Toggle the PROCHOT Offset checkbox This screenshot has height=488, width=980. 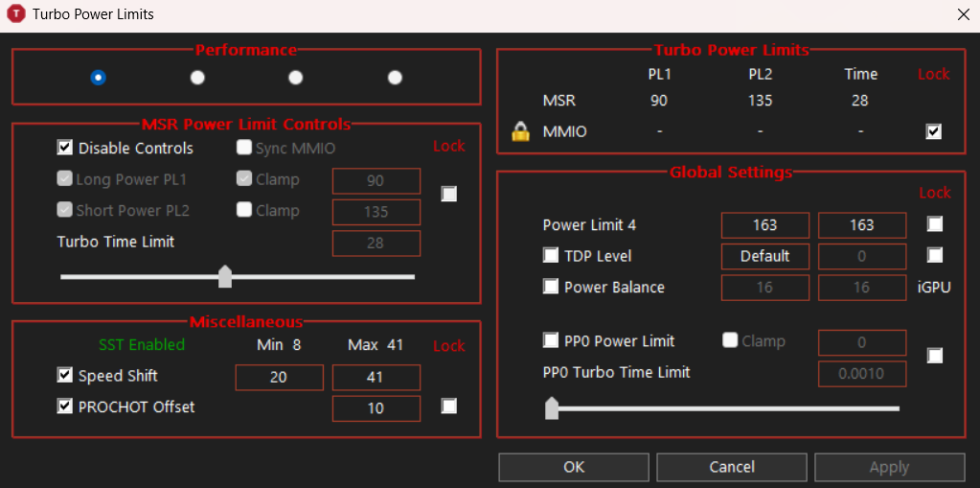64,407
